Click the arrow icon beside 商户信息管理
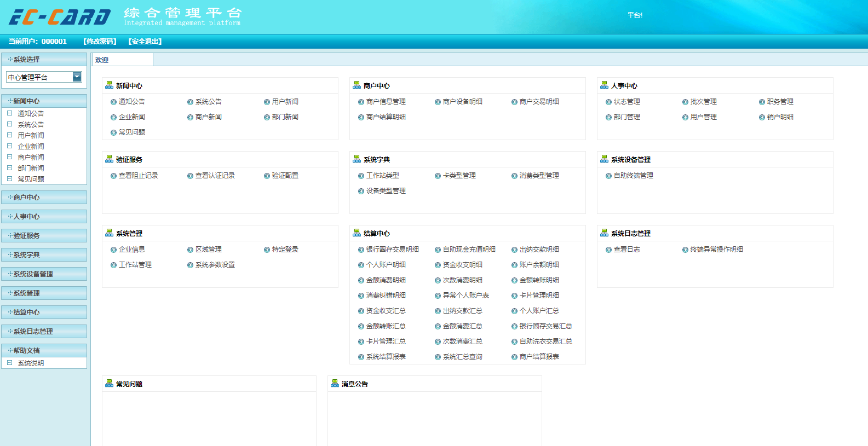Screen dimensions: 868x446 click(361, 102)
